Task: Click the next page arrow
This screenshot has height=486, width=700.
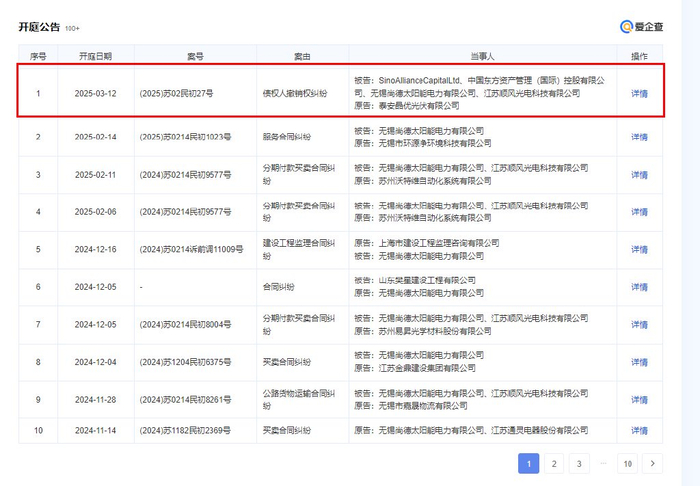Action: click(653, 464)
